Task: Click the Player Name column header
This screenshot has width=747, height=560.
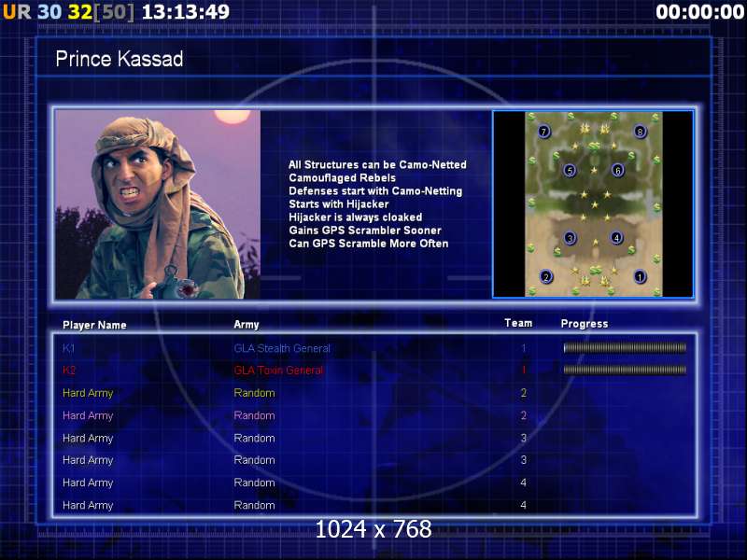Action: 94,325
